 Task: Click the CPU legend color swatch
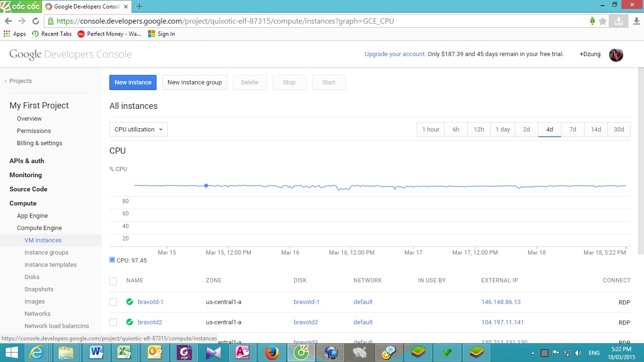(112, 260)
